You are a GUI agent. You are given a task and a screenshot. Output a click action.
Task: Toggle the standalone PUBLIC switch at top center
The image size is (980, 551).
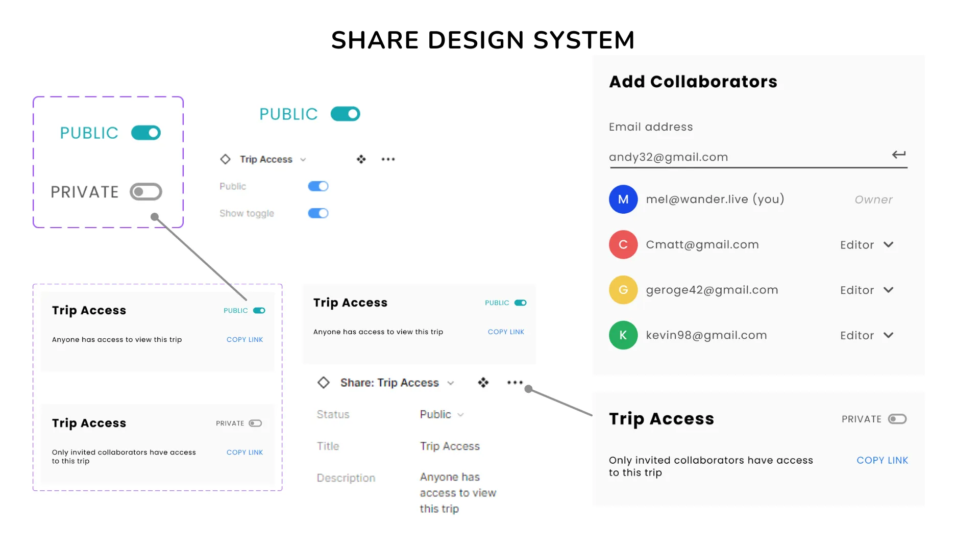coord(346,114)
